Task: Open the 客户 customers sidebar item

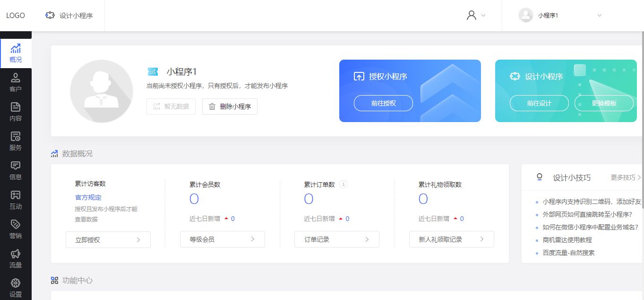Action: point(16,83)
